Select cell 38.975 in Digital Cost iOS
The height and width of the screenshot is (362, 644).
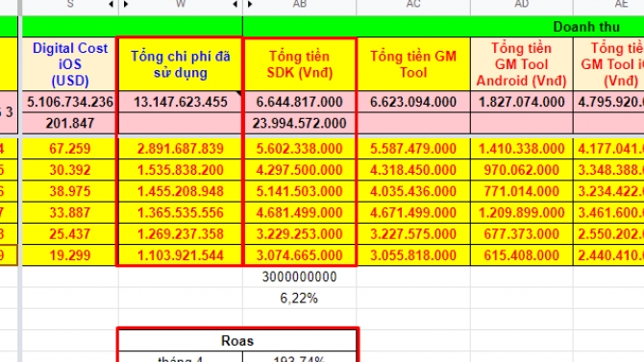coord(70,191)
